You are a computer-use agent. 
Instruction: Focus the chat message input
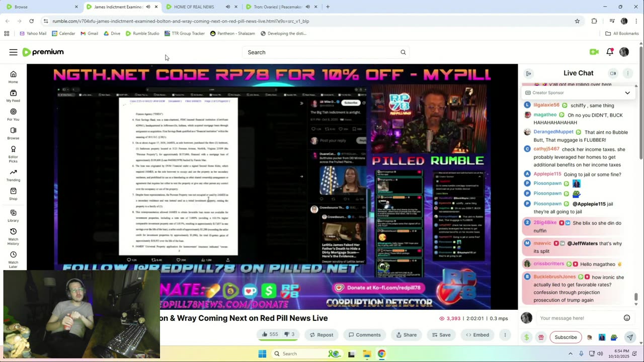(x=579, y=318)
